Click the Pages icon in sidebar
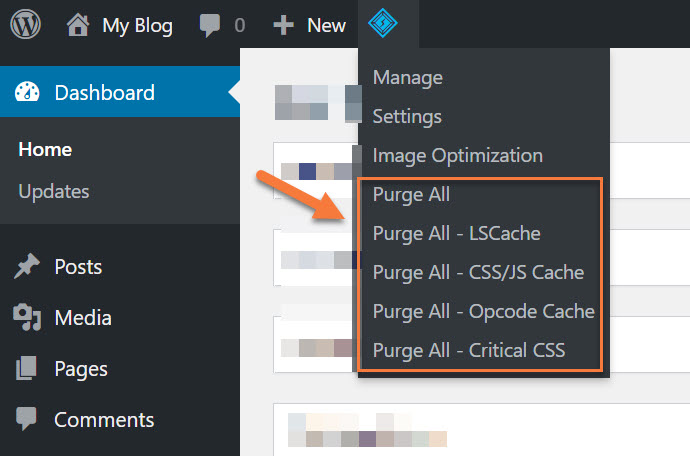The height and width of the screenshot is (456, 690). (27, 369)
